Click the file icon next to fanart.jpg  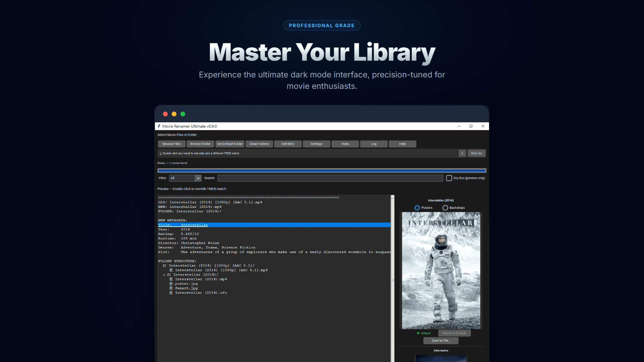point(172,288)
